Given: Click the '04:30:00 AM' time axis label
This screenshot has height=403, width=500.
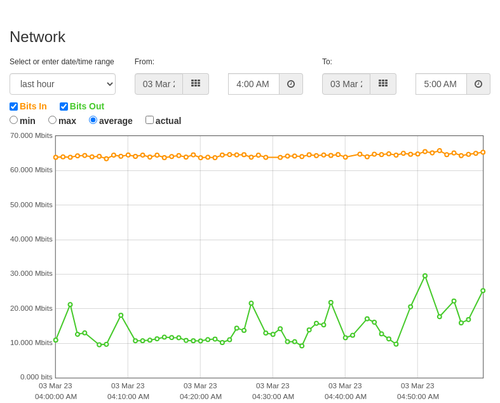Looking at the screenshot, I should pyautogui.click(x=273, y=397).
